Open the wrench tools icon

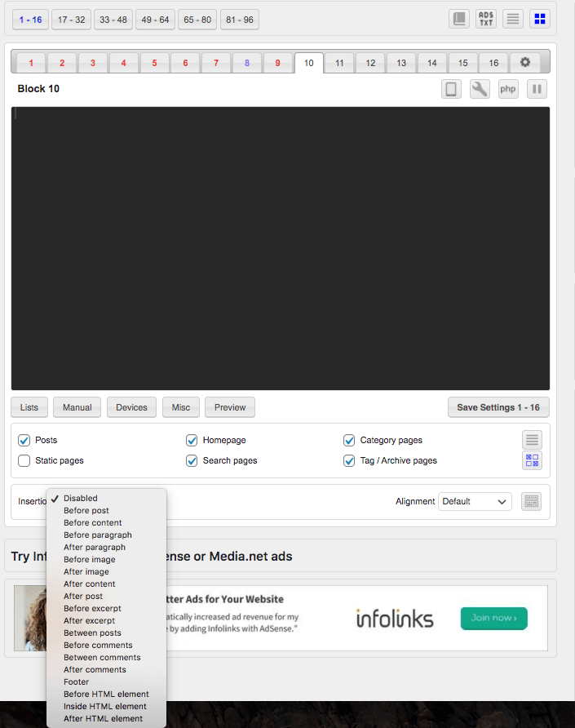[x=480, y=89]
